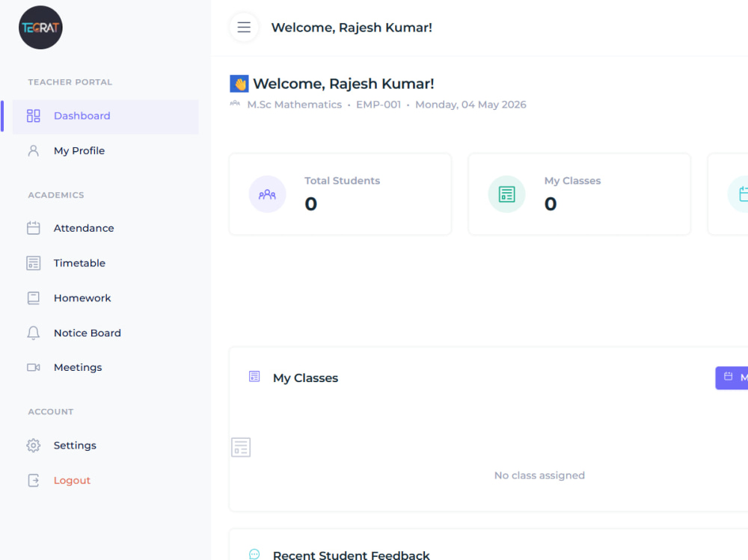
Task: Click the My Classes count 0
Action: click(551, 204)
